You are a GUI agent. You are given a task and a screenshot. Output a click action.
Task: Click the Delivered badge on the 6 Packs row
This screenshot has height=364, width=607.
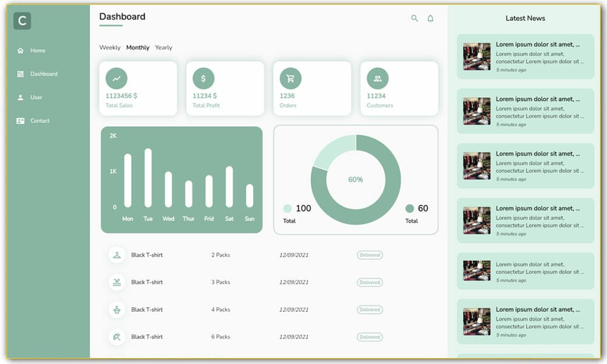coord(370,337)
